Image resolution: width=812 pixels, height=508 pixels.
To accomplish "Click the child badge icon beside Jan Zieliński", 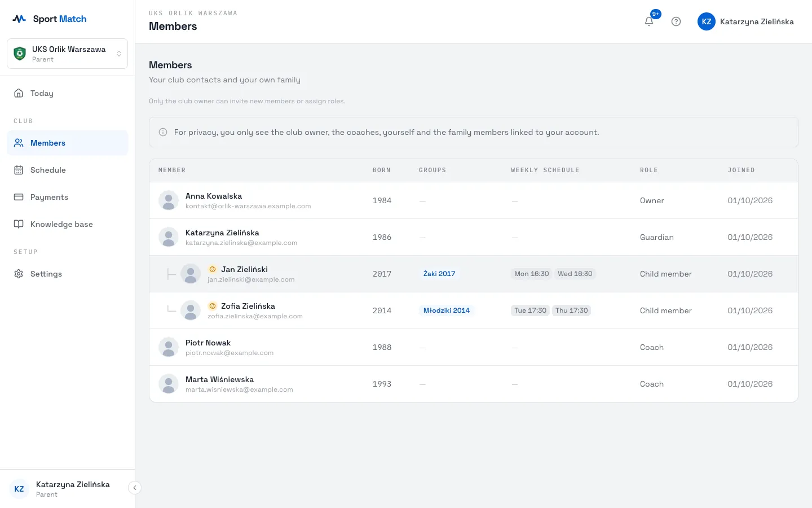I will click(x=213, y=269).
